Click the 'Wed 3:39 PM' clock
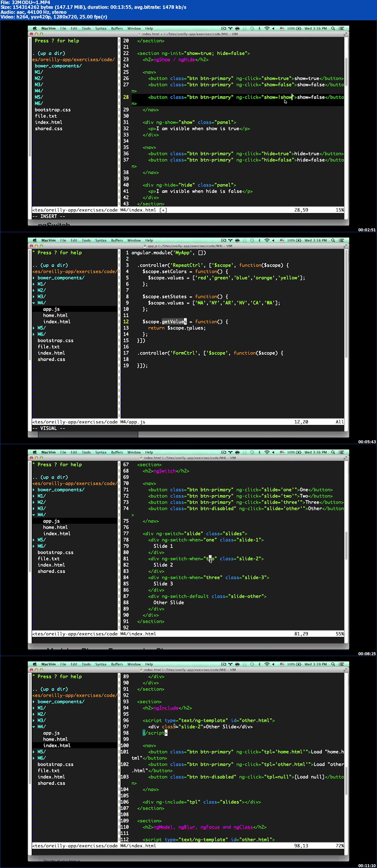Viewport: 377px width, 868px height. click(316, 665)
